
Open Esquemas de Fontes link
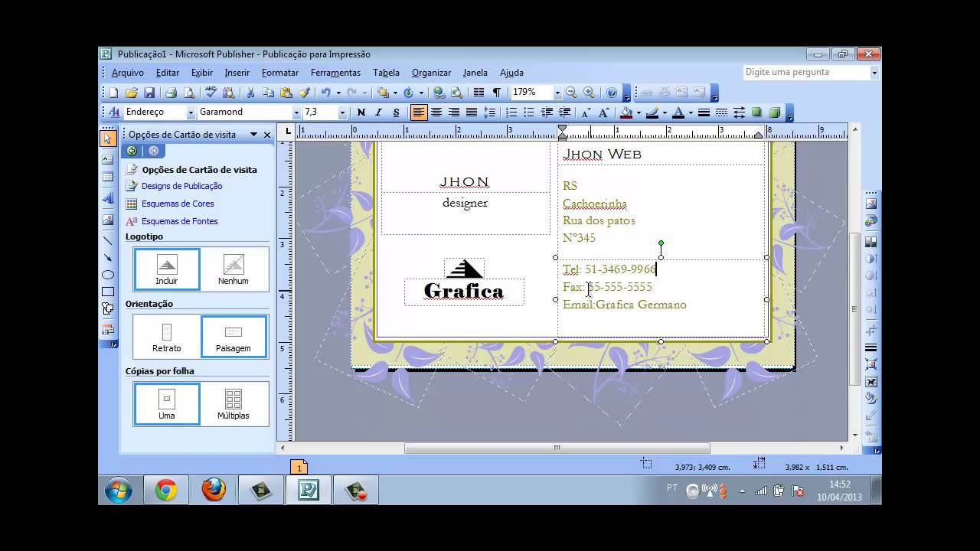[179, 221]
